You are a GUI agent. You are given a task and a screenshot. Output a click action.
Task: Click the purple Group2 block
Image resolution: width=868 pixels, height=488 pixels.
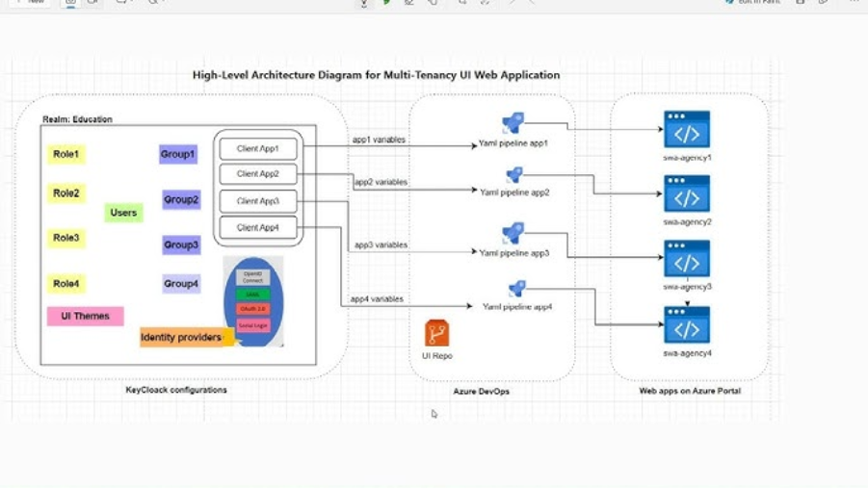[x=181, y=200]
